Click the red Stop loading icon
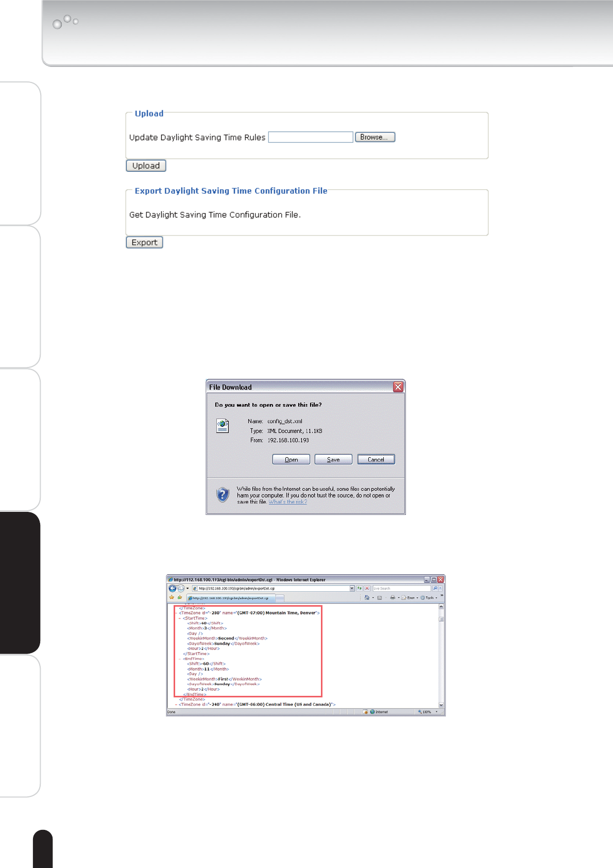Viewport: 613px width, 868px height. [x=367, y=588]
